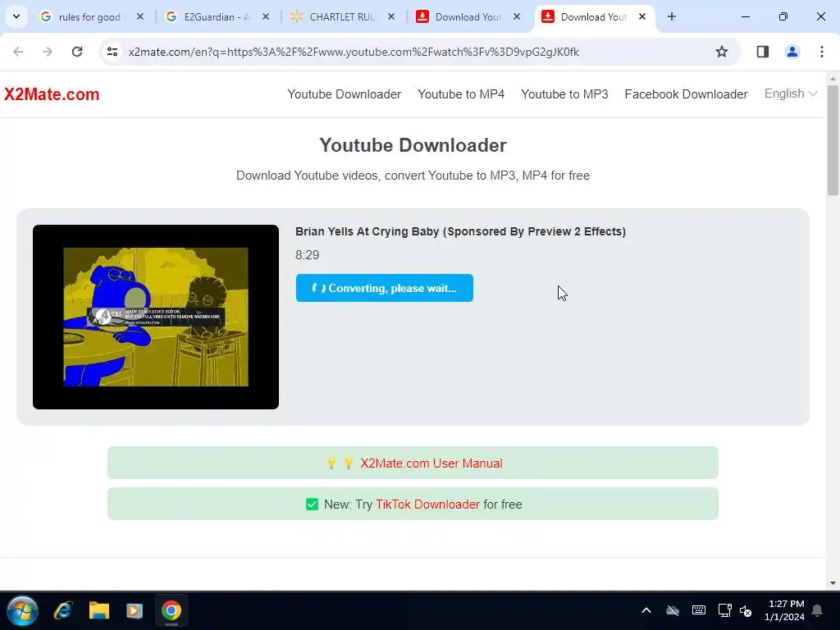
Task: Expand the English language dropdown
Action: tap(790, 94)
